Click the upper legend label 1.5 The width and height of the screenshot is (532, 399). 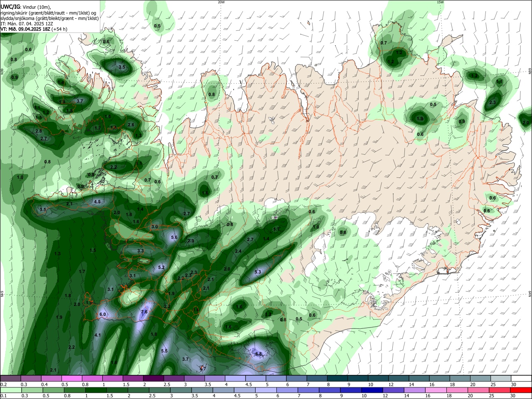click(x=126, y=384)
